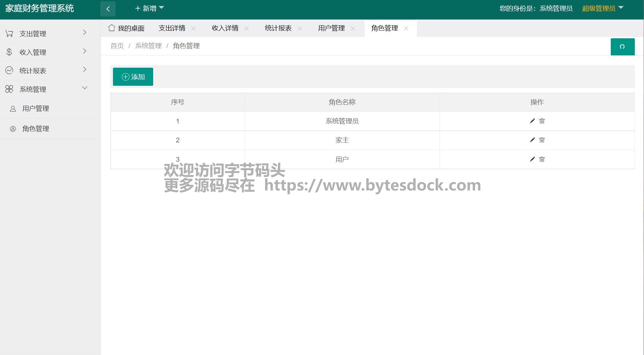This screenshot has width=644, height=355.
Task: Open 用户管理 in sidebar
Action: coord(35,109)
